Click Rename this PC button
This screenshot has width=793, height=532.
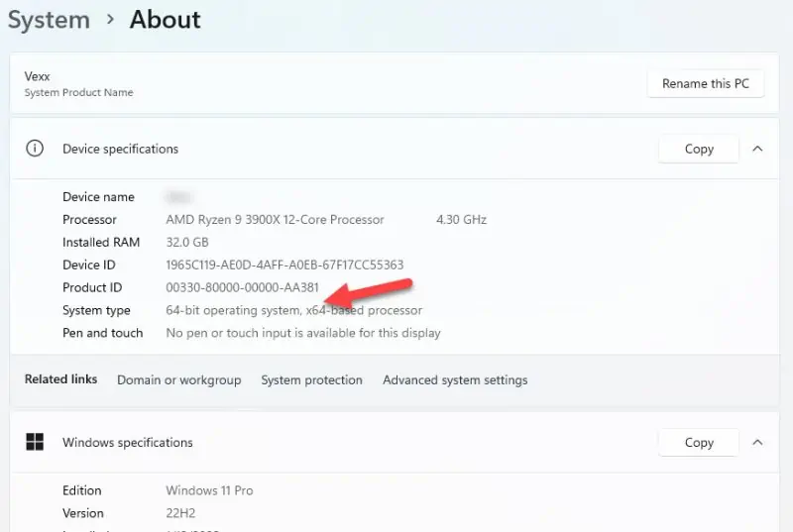(x=706, y=83)
